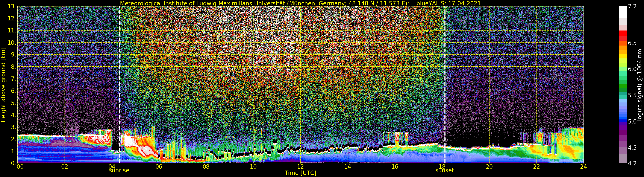The image size is (644, 177).
Task: Select the '8.' height tick label
Action: click(x=14, y=67)
